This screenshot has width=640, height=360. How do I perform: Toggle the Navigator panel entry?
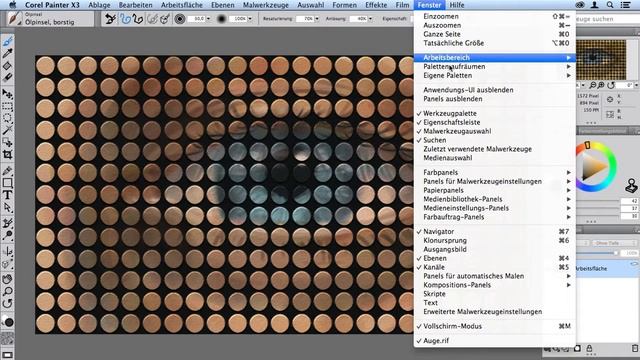[495, 231]
